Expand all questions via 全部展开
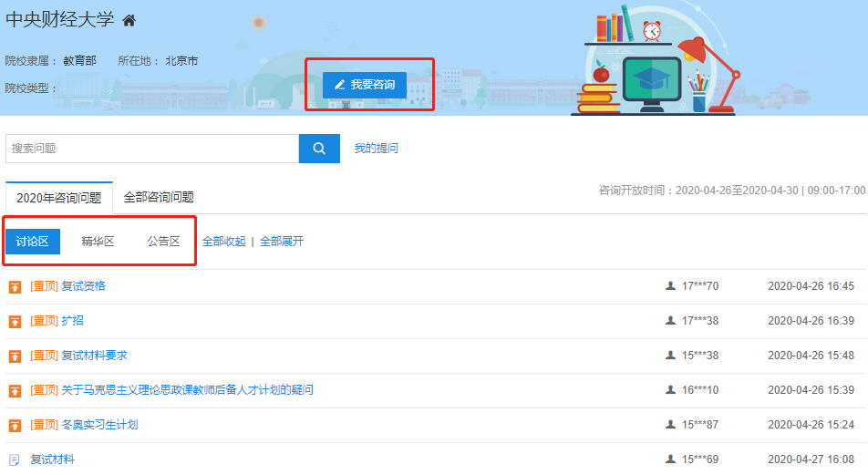The width and height of the screenshot is (868, 475). (x=282, y=242)
